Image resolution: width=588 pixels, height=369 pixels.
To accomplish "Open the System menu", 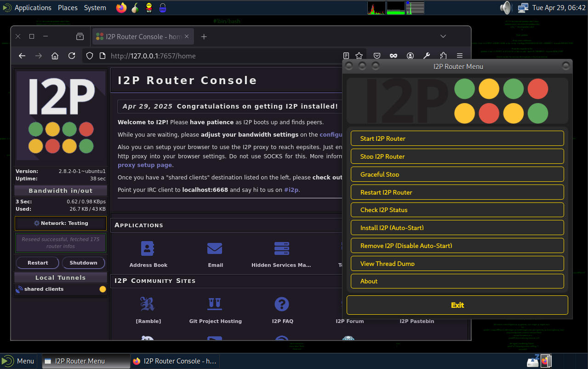I will tap(95, 8).
